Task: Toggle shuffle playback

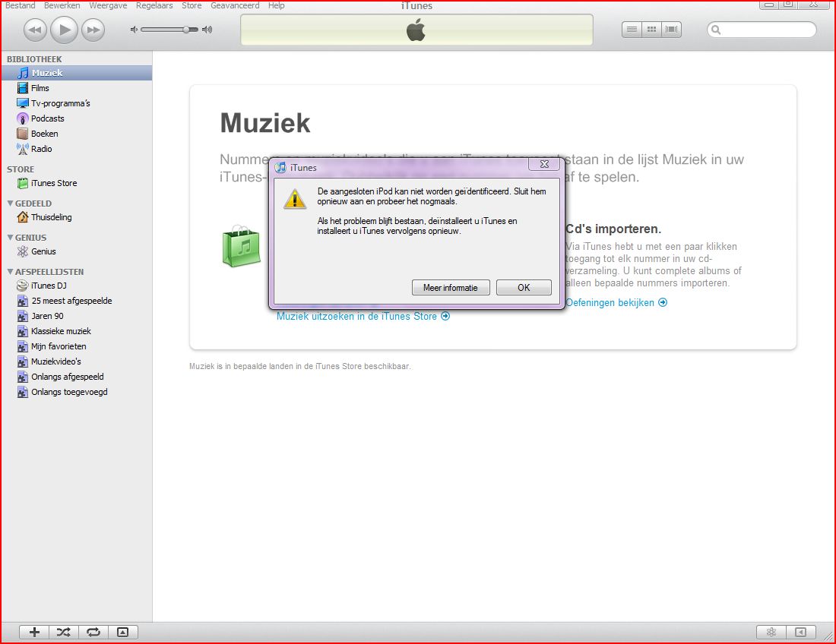Action: 63,633
